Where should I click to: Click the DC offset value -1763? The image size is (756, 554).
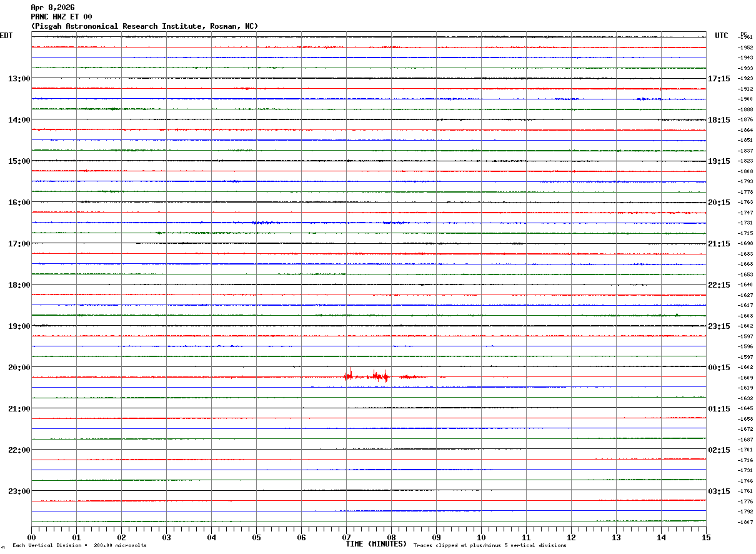click(x=745, y=203)
